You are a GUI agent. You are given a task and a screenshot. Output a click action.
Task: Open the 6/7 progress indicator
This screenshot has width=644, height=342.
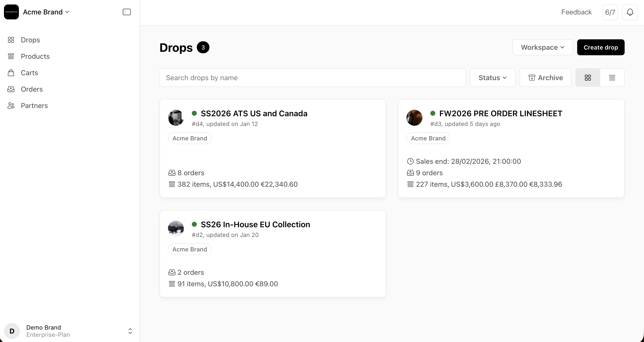[610, 12]
